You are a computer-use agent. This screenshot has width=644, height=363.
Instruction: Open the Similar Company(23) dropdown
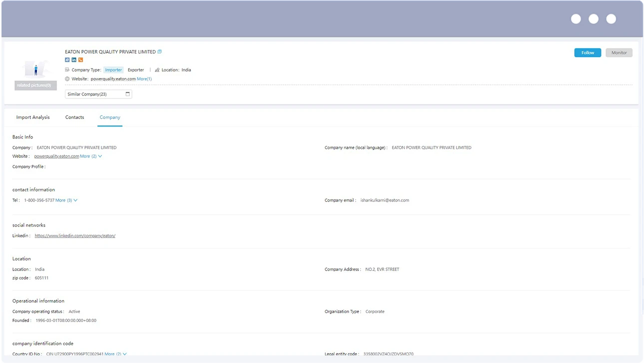click(x=98, y=94)
